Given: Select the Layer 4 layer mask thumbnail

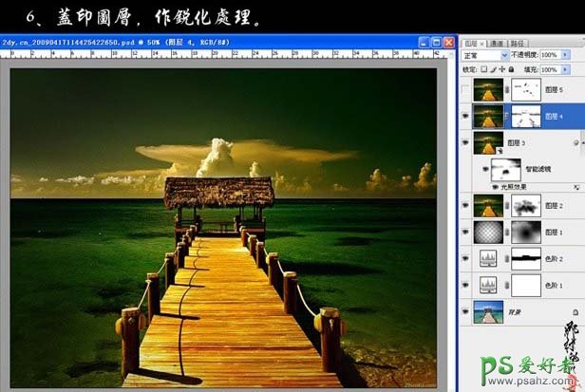Looking at the screenshot, I should 525,116.
